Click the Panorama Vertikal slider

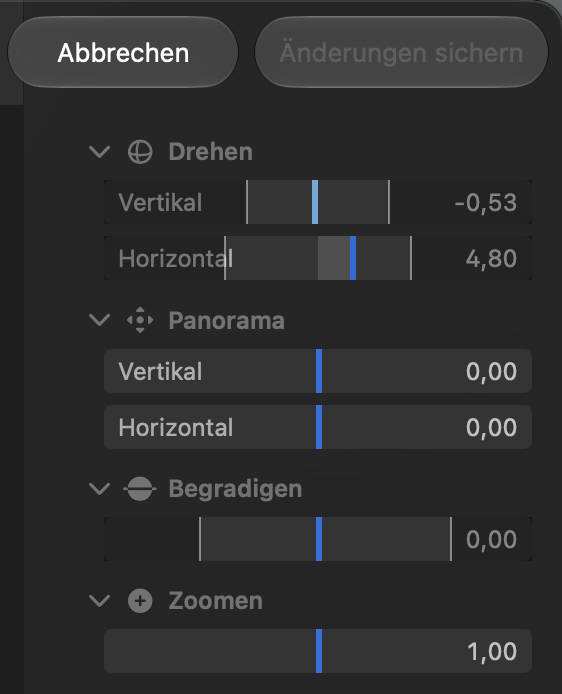point(318,371)
